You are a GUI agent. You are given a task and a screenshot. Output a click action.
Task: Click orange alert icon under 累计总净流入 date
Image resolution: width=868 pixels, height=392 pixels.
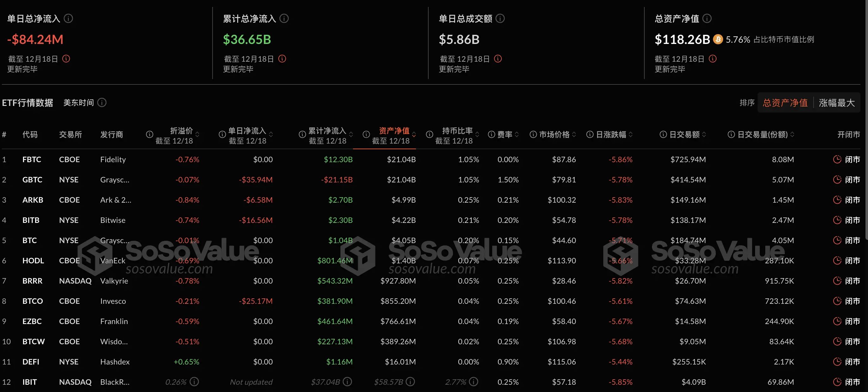point(282,58)
